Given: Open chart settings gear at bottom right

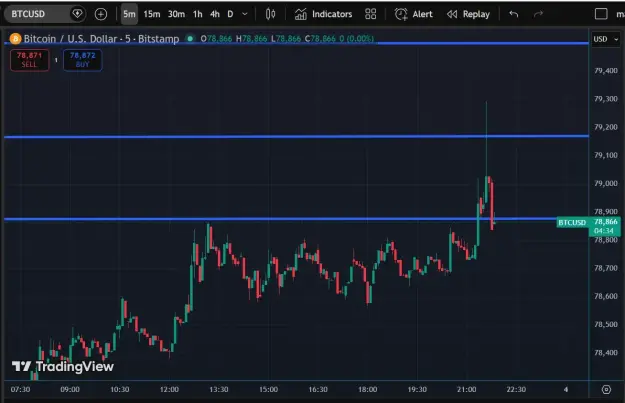Looking at the screenshot, I should 606,389.
